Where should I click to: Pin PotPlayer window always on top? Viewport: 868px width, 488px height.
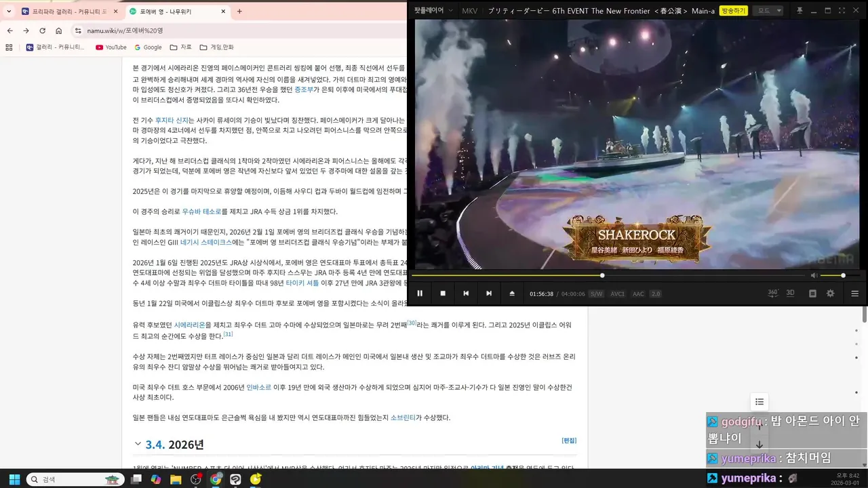coord(800,10)
